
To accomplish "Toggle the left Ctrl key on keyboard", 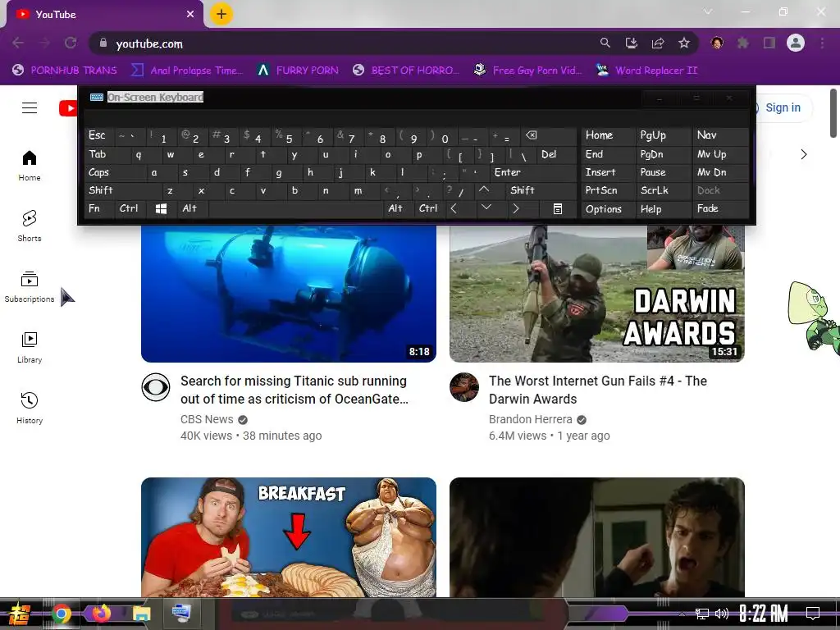I will click(x=129, y=208).
